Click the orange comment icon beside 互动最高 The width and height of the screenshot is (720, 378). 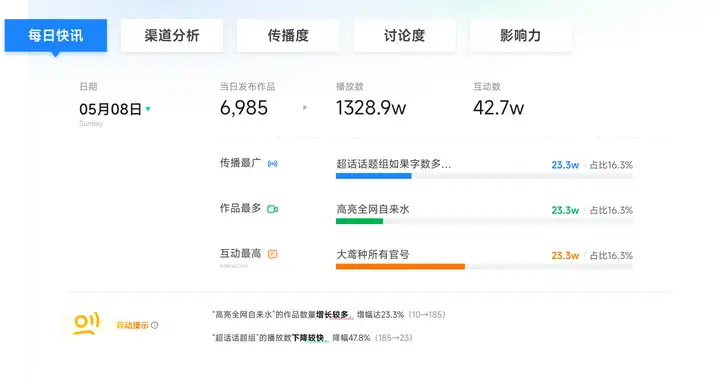click(272, 254)
